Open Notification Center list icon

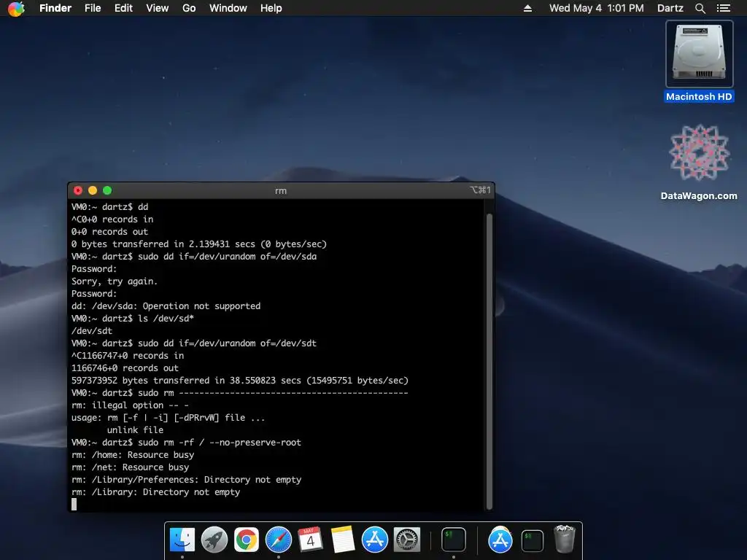724,8
